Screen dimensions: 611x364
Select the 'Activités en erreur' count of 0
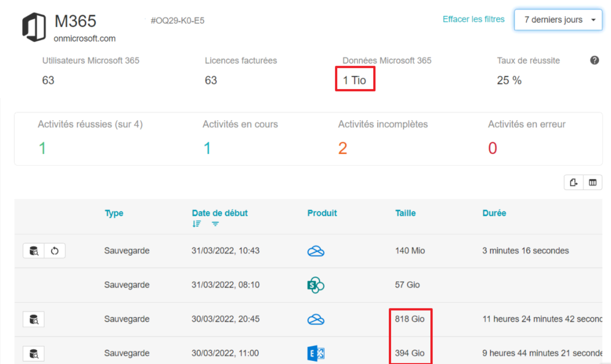pos(493,148)
